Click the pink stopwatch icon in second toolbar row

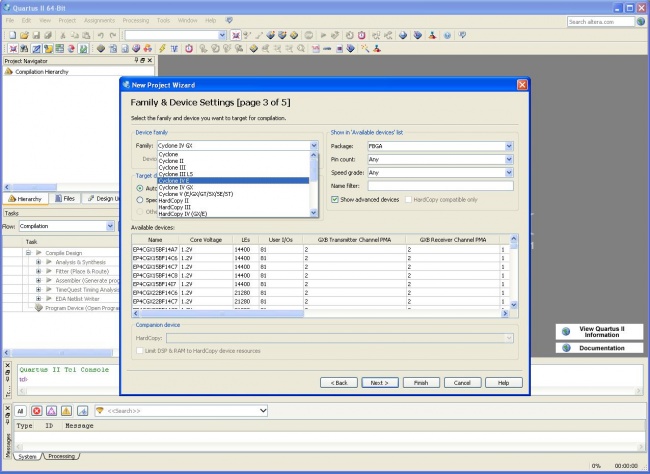pos(189,49)
